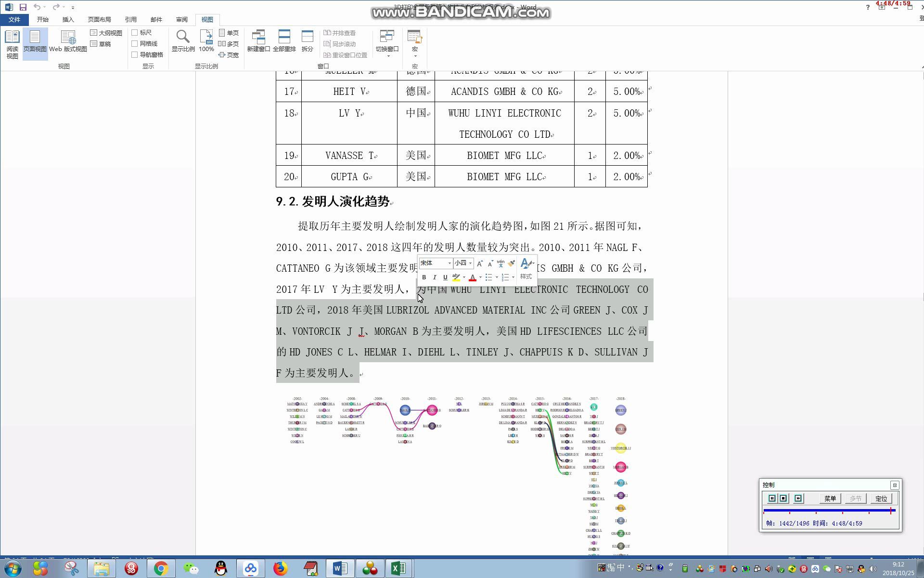Fit to page width (页宽)
The height and width of the screenshot is (578, 924).
coord(229,55)
